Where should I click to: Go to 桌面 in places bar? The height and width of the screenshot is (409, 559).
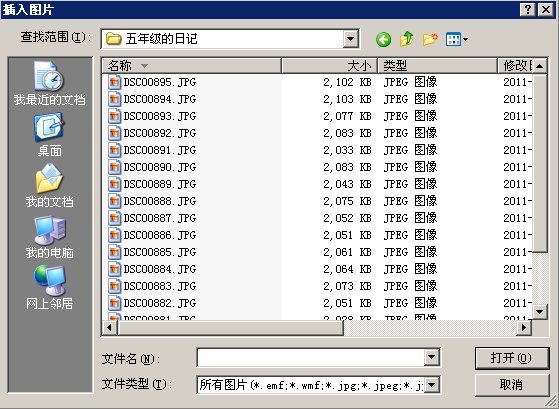[x=50, y=135]
